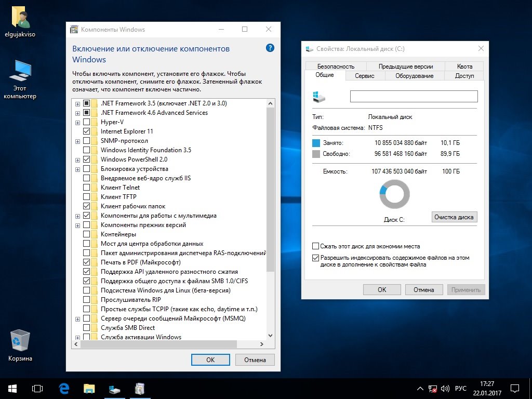The width and height of the screenshot is (532, 399).
Task: Open File Explorer from the taskbar
Action: click(x=89, y=388)
